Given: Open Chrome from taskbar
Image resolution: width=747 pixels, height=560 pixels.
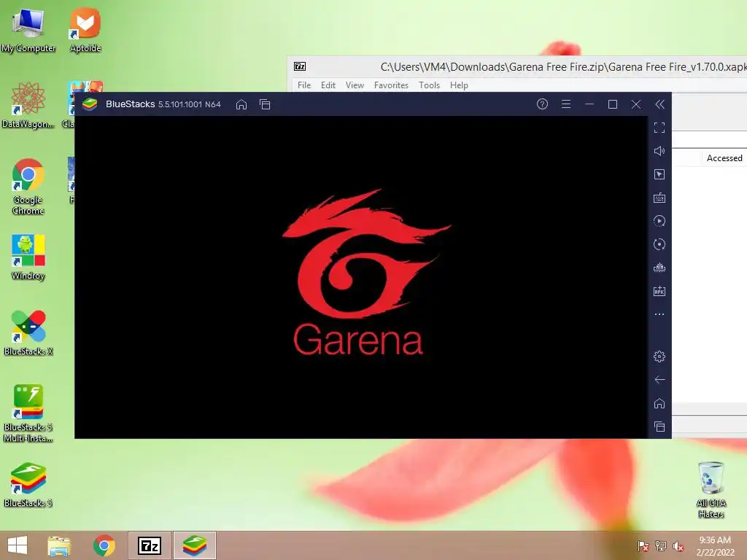Looking at the screenshot, I should [x=104, y=545].
